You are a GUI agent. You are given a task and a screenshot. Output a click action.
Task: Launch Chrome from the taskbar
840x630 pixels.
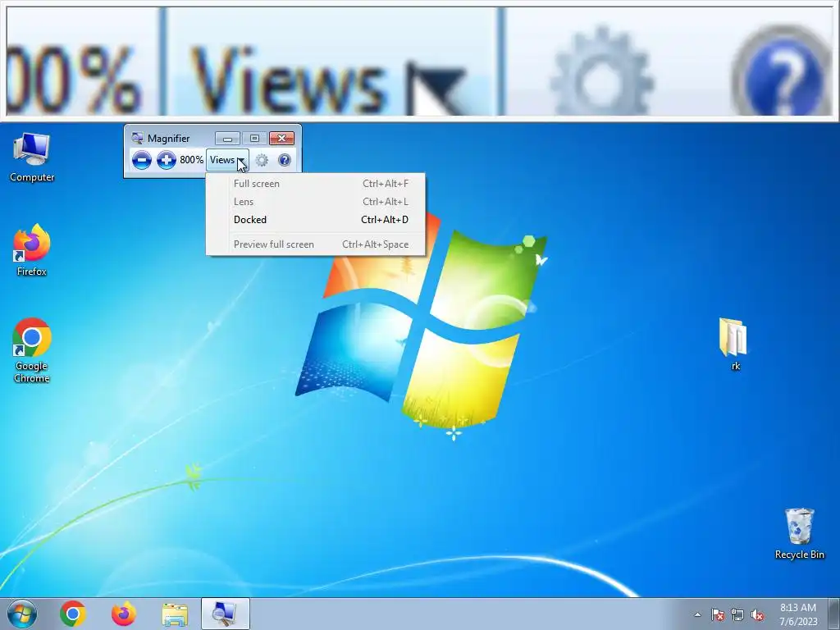[x=73, y=614]
